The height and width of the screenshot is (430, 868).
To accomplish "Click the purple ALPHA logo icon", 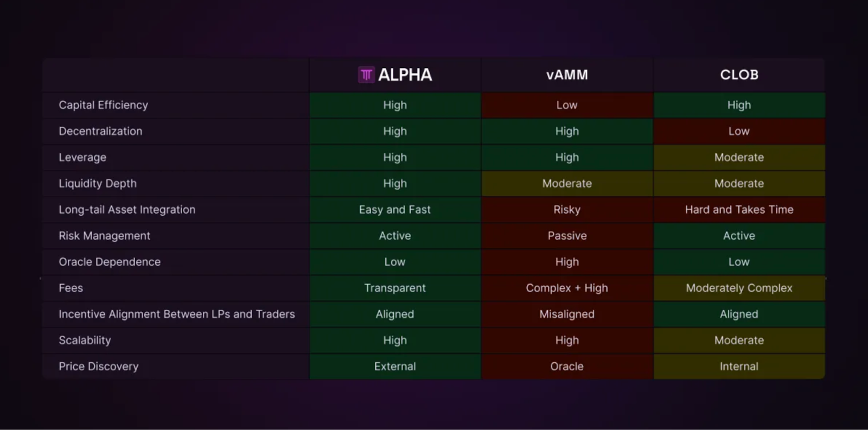I will [x=366, y=75].
